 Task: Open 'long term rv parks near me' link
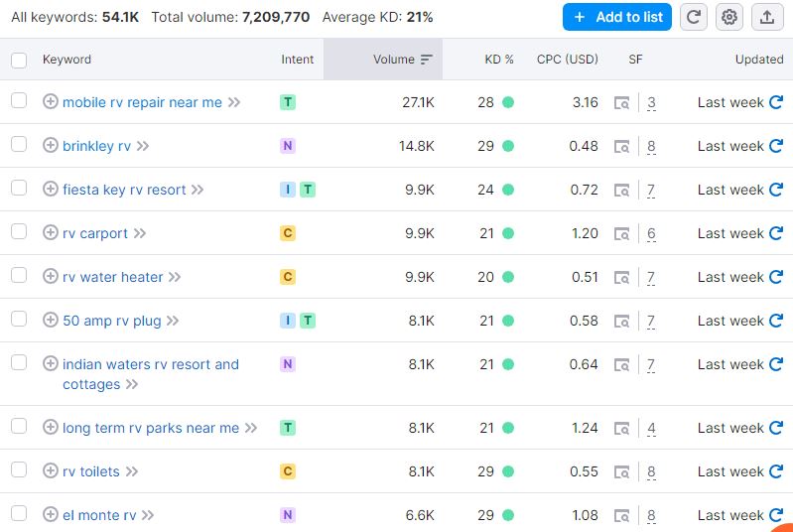tap(151, 428)
